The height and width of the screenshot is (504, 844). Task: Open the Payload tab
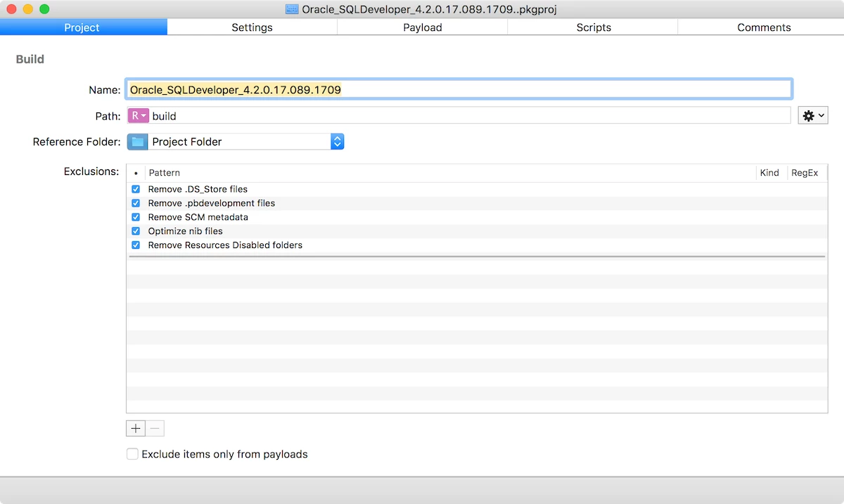[x=423, y=27]
